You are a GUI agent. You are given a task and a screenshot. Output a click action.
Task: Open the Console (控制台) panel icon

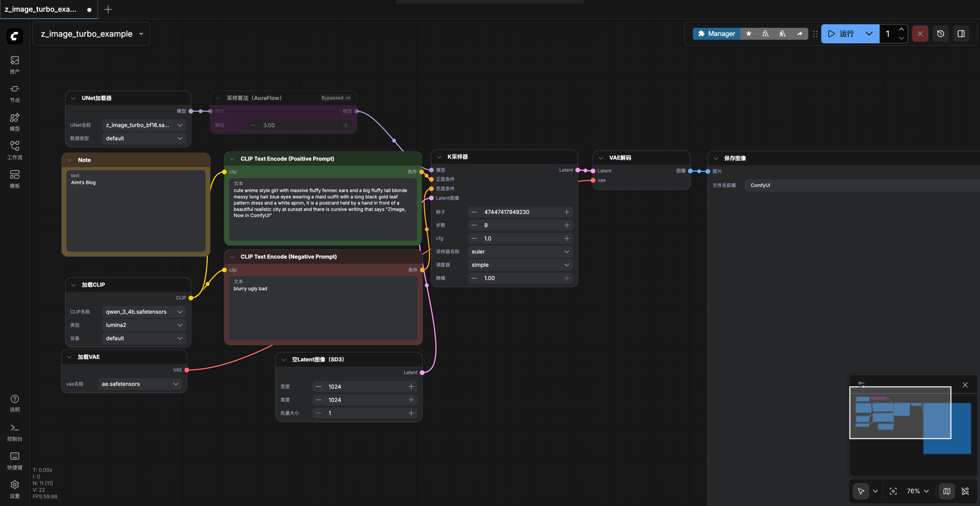point(15,432)
